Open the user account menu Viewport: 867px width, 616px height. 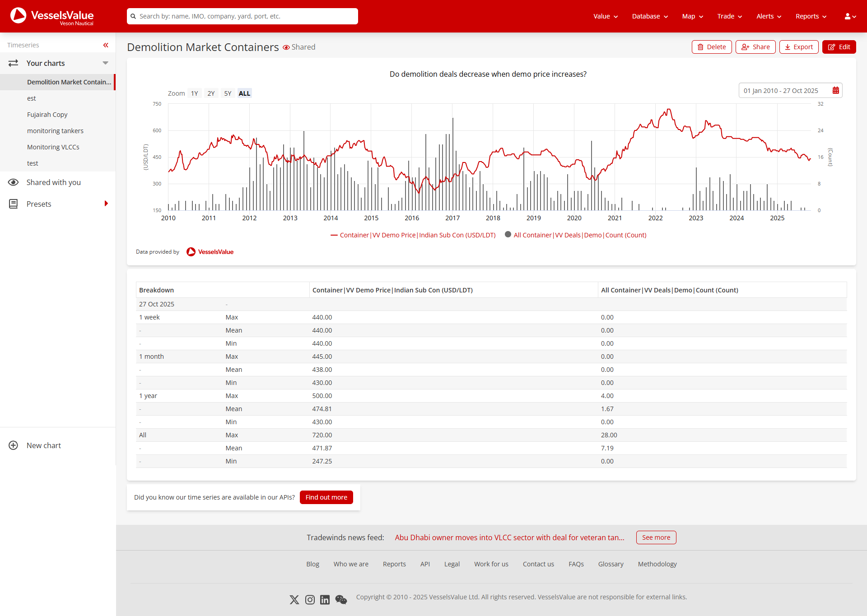849,16
